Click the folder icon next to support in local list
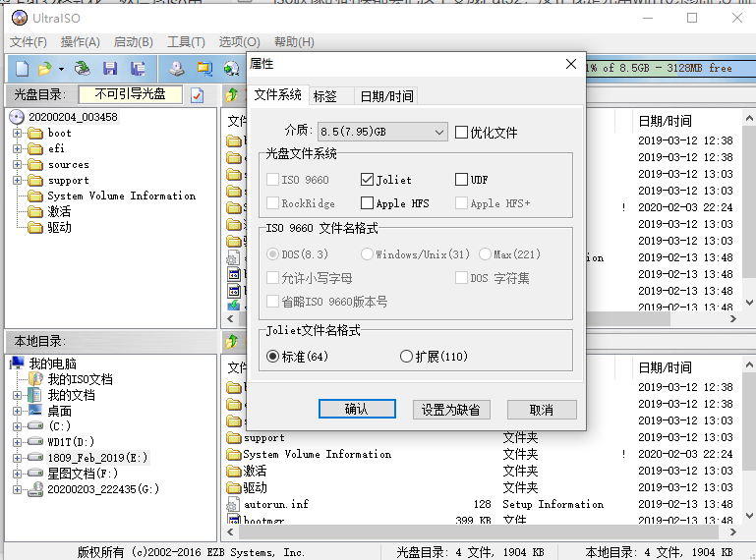The image size is (756, 560). point(234,438)
